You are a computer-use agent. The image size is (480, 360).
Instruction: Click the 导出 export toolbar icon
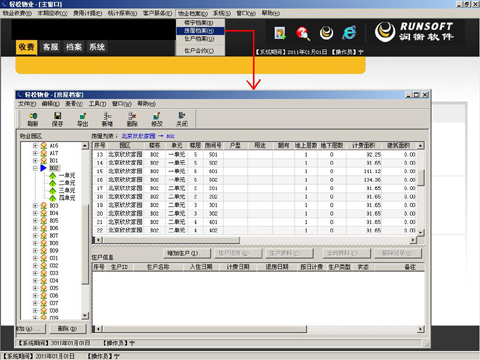(82, 116)
